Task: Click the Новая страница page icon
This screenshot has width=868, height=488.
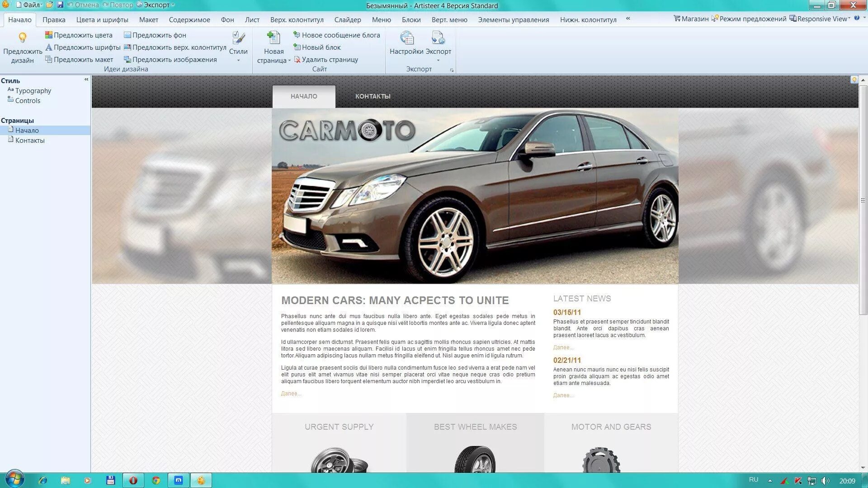Action: click(x=274, y=38)
